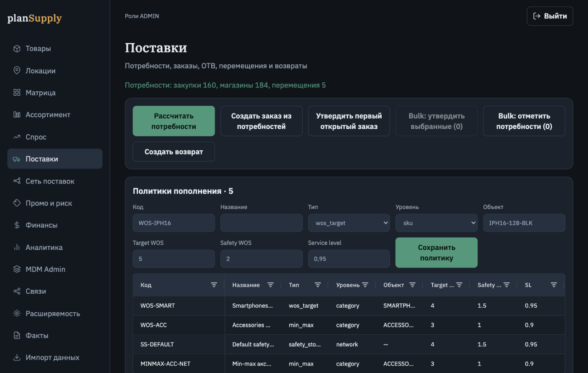Click the Сеть поставок network icon
Image resolution: width=588 pixels, height=373 pixels.
click(x=17, y=181)
